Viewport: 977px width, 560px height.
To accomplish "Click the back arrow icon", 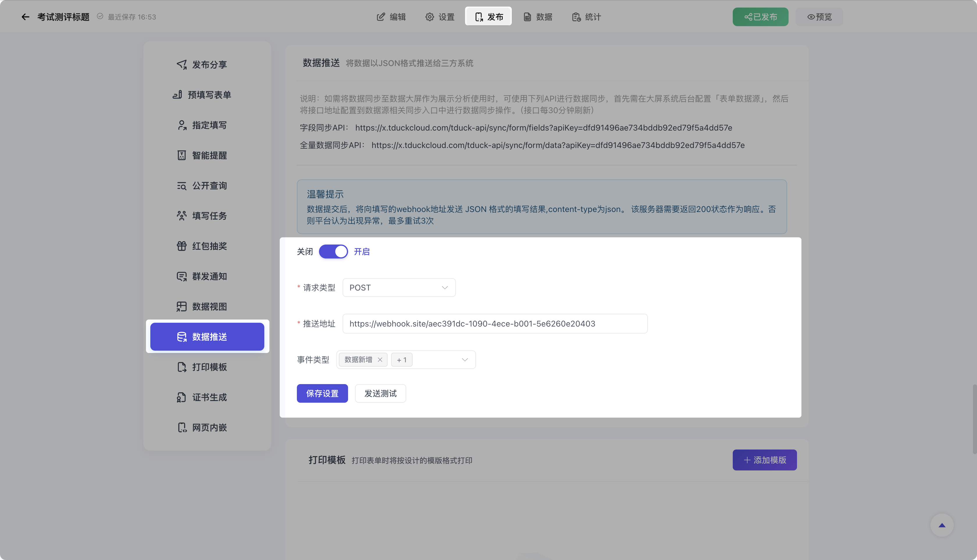I will pyautogui.click(x=25, y=17).
